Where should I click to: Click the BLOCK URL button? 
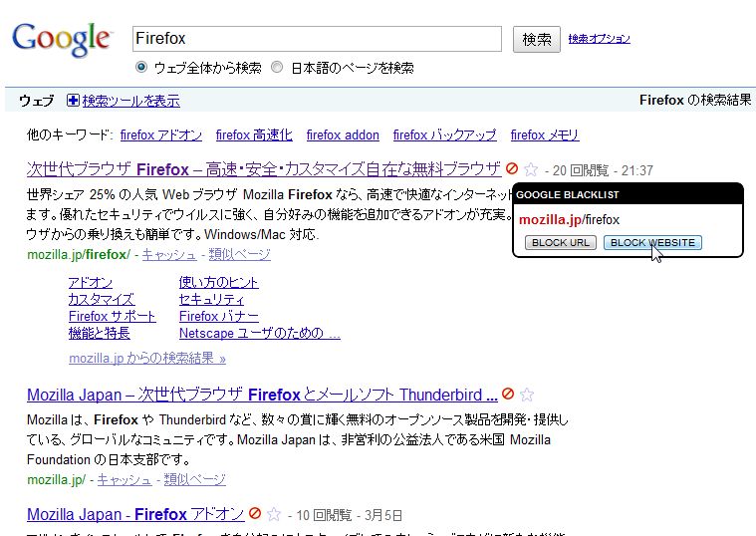pos(560,243)
